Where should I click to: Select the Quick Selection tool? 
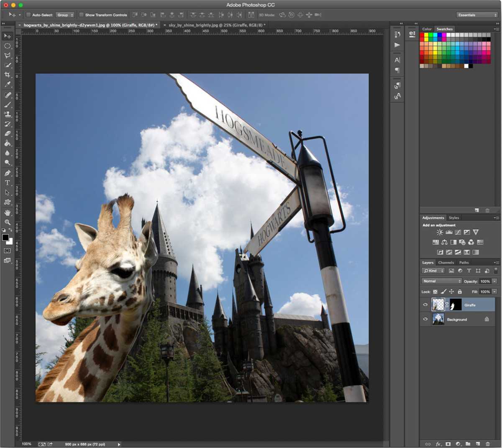coord(8,65)
